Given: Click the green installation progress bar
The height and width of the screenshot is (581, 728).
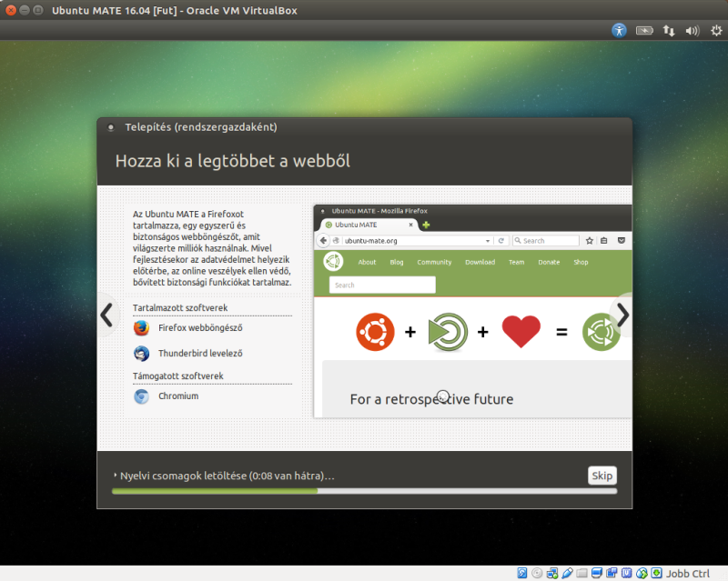Looking at the screenshot, I should 365,491.
